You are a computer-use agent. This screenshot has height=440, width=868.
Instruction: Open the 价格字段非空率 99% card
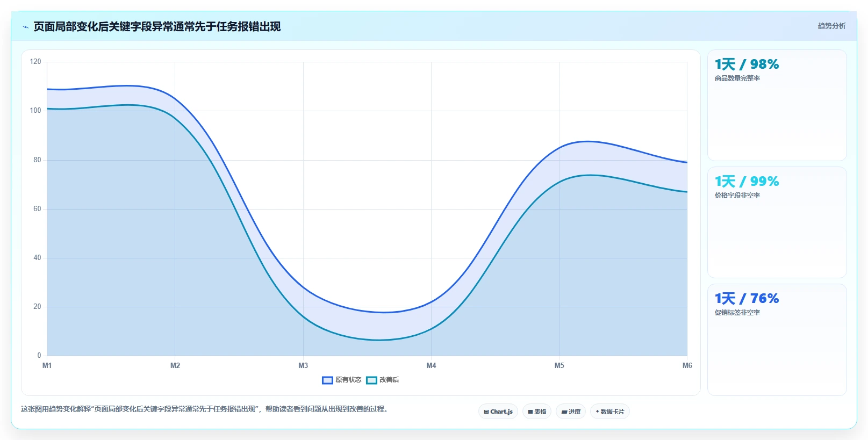click(777, 222)
